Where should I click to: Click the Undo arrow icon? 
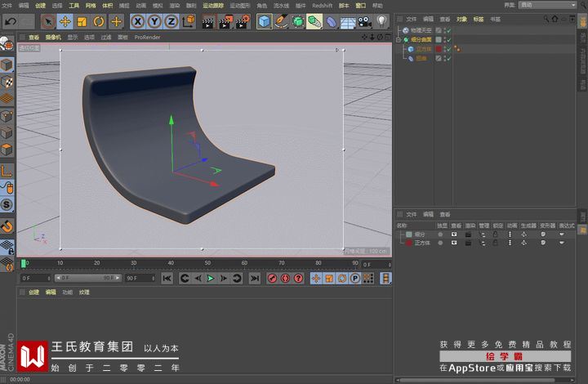click(x=11, y=21)
